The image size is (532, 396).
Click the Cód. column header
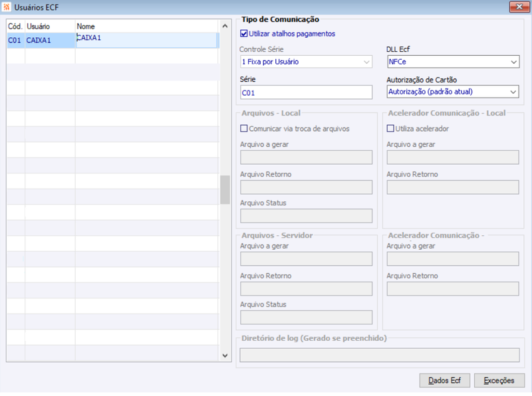[x=15, y=27]
